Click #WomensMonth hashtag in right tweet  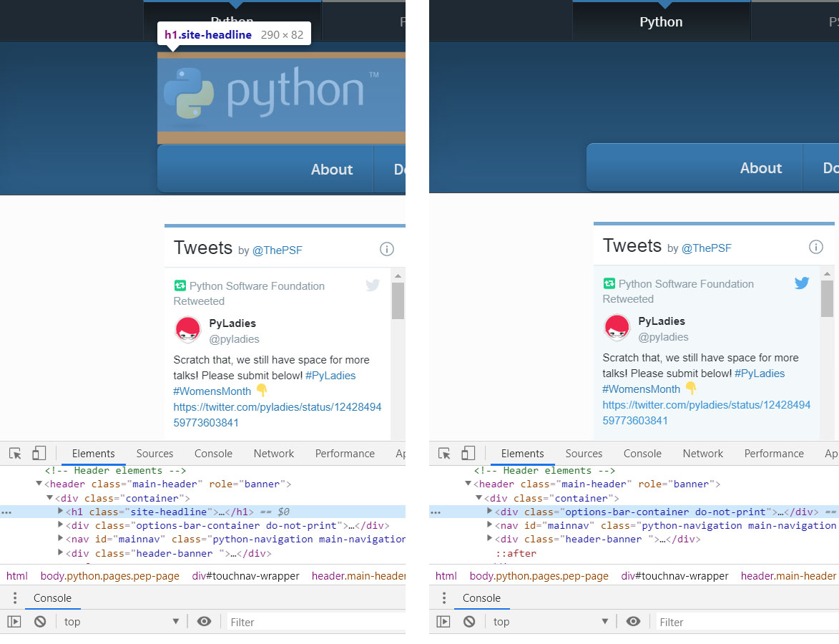tap(642, 389)
